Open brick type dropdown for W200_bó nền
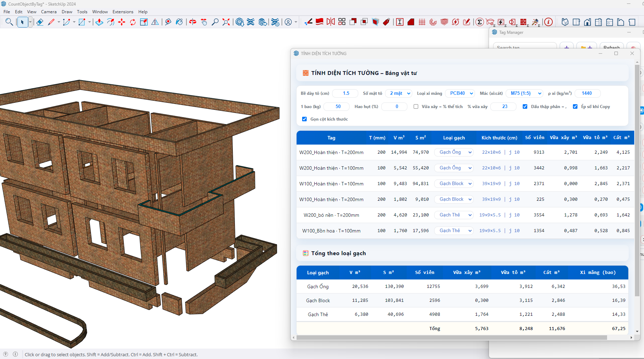Image resolution: width=644 pixels, height=359 pixels. [x=454, y=215]
